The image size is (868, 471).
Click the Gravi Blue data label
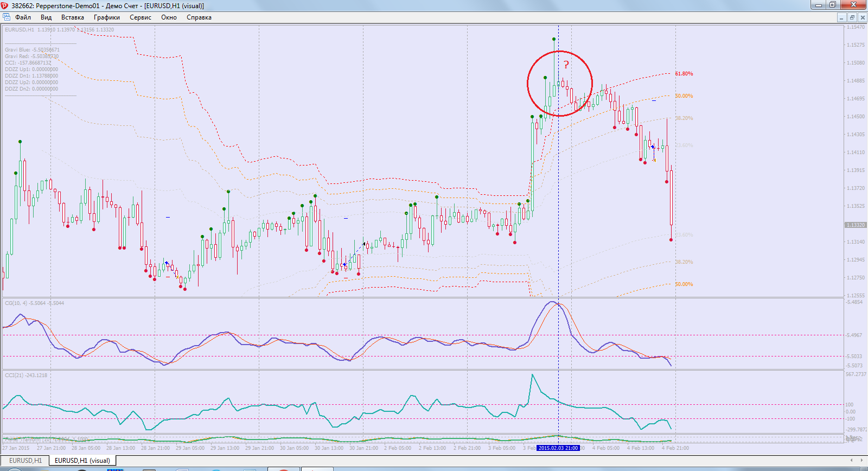(32, 50)
